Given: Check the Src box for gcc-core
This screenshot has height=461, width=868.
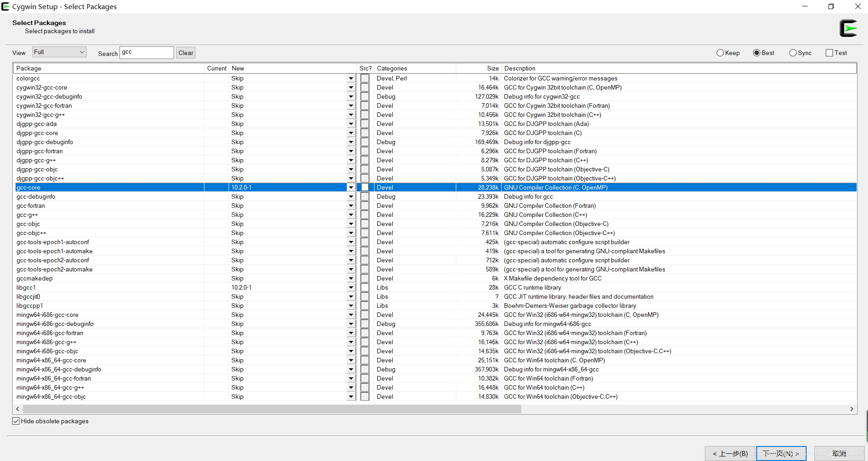Looking at the screenshot, I should (x=365, y=187).
